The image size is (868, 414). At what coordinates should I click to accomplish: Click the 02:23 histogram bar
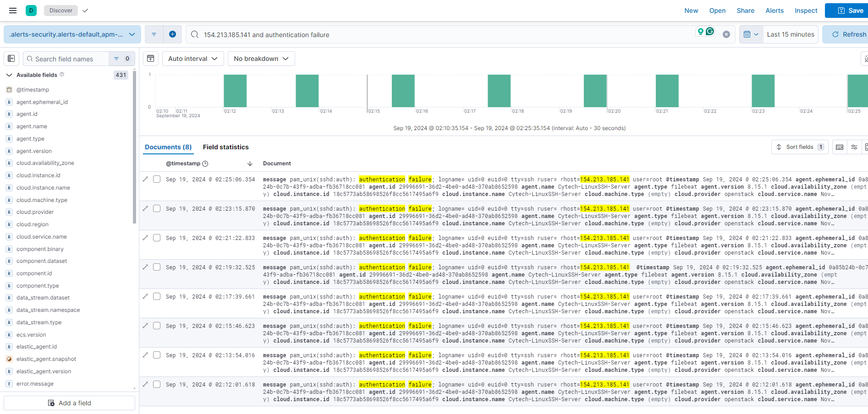coord(763,91)
